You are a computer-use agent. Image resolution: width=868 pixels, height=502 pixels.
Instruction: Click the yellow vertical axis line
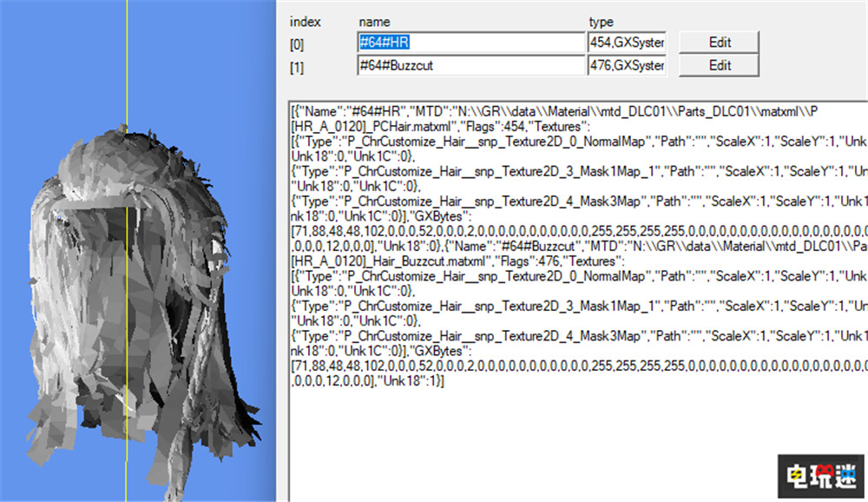pyautogui.click(x=127, y=69)
